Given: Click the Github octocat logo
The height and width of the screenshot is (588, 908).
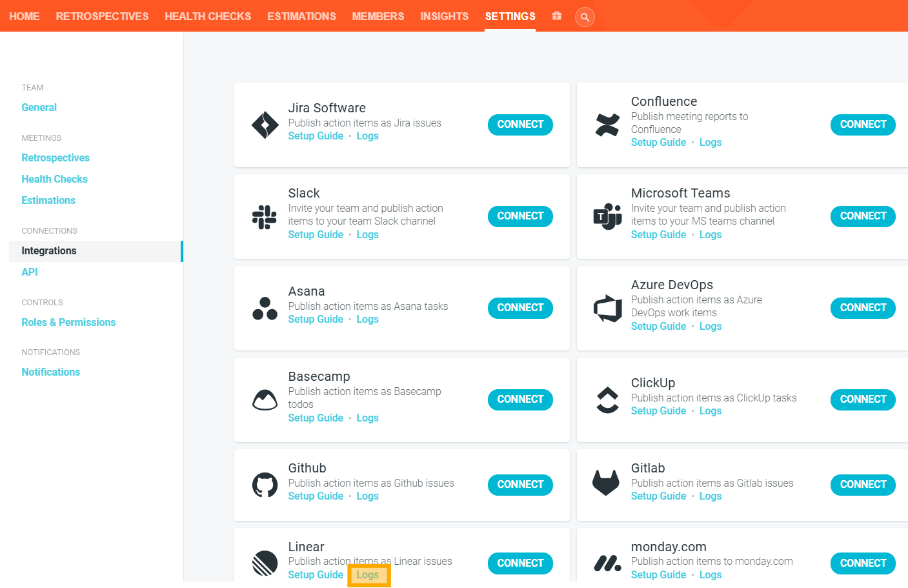Looking at the screenshot, I should (x=265, y=485).
